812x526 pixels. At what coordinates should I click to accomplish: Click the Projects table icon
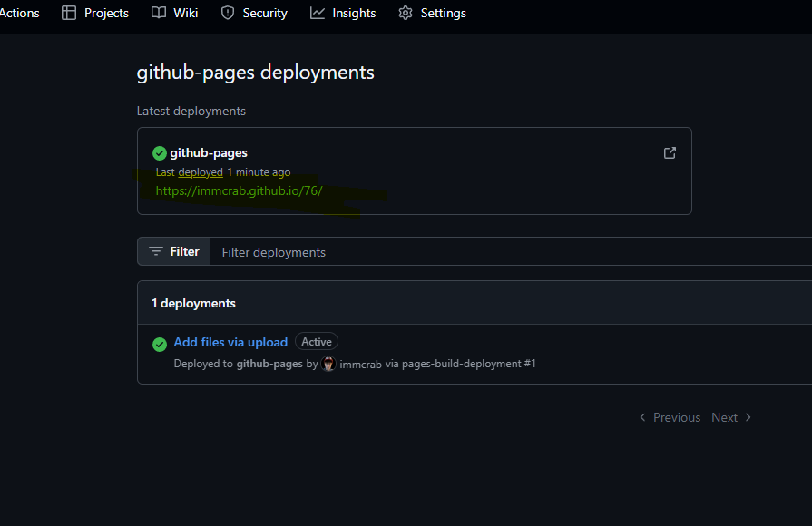pyautogui.click(x=69, y=13)
